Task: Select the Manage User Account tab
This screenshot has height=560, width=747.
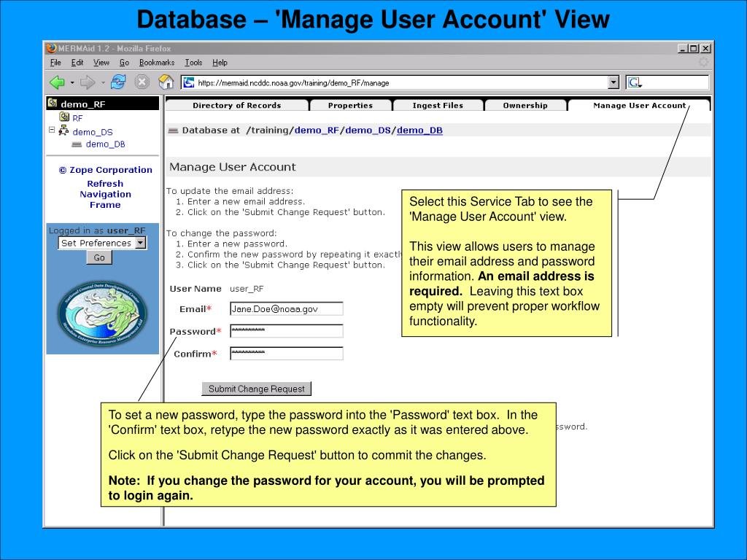Action: pos(639,105)
